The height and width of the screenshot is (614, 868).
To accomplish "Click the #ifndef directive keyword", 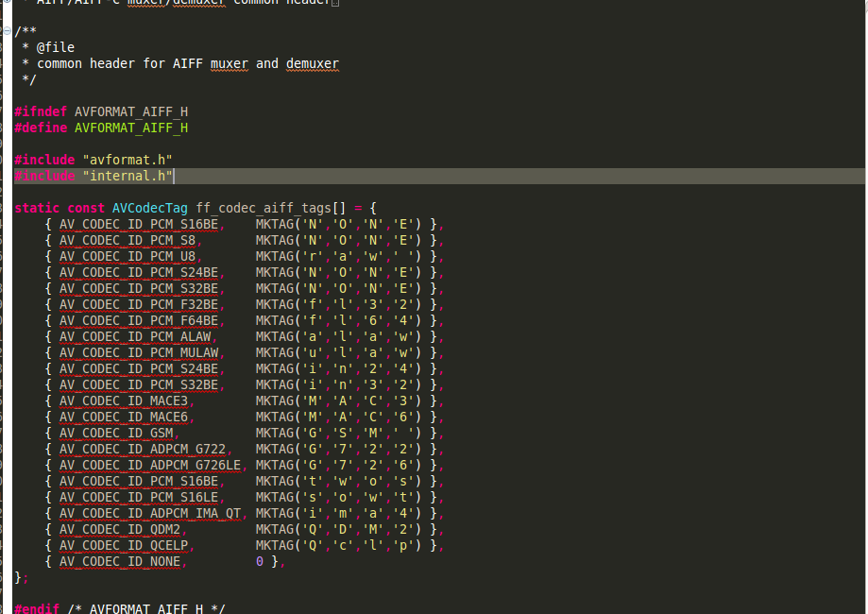I will tap(41, 111).
